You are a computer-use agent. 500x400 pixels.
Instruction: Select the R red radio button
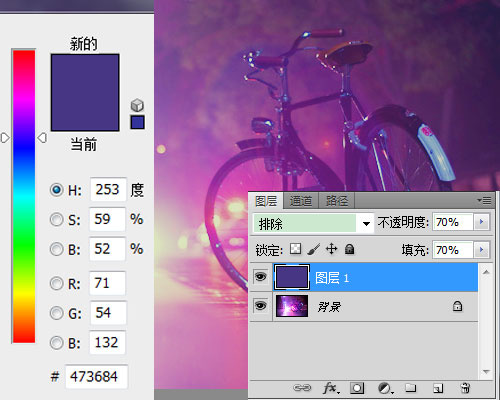[56, 283]
